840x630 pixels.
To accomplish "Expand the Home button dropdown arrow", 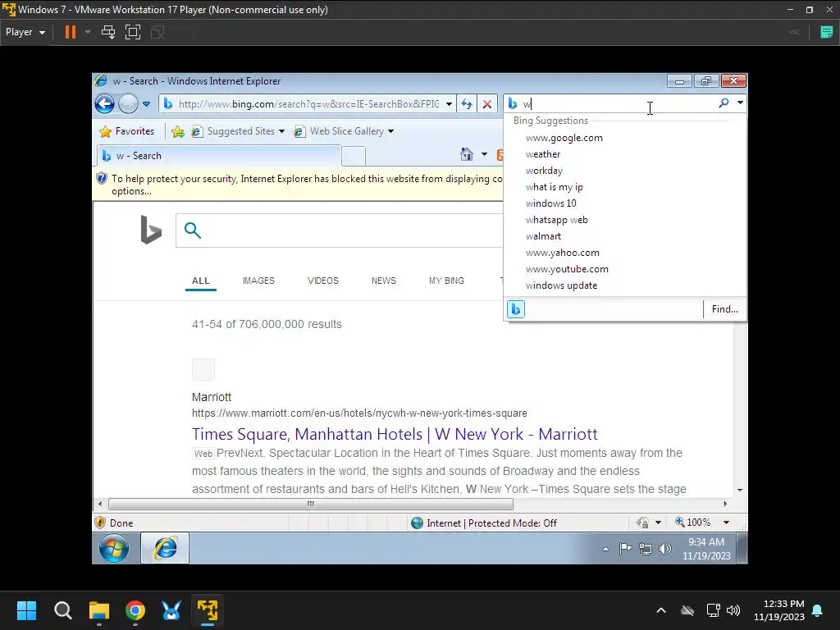I will click(484, 155).
